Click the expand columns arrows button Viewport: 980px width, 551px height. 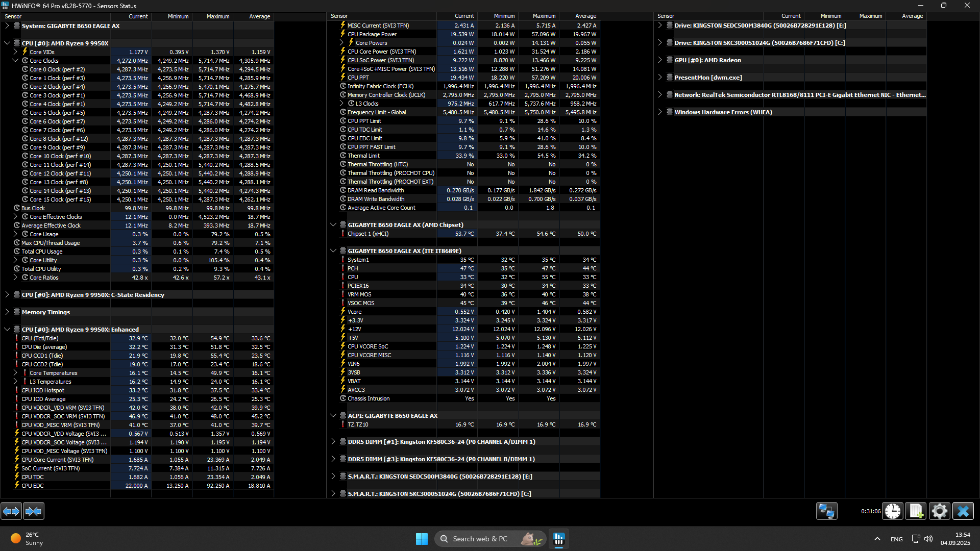[x=11, y=511]
